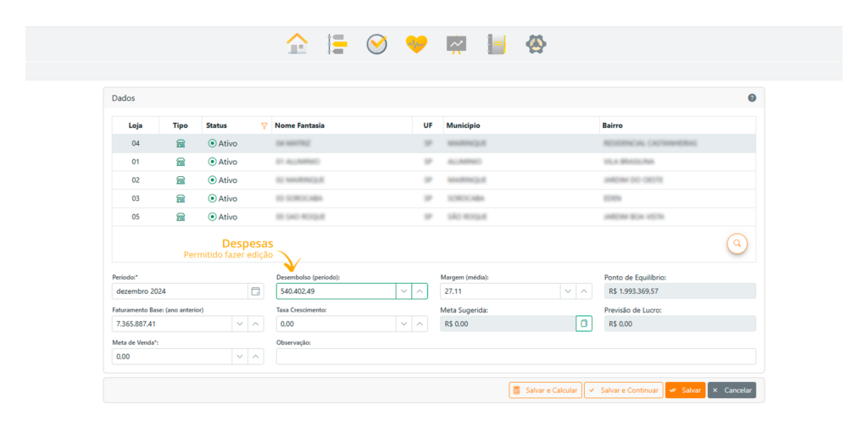
Task: Click the round search magnifier button
Action: pos(737,243)
